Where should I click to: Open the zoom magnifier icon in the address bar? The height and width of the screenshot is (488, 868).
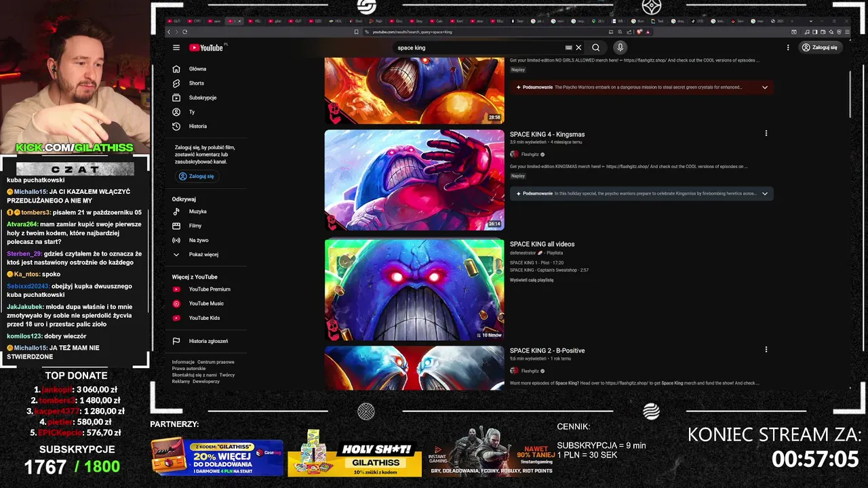[620, 32]
